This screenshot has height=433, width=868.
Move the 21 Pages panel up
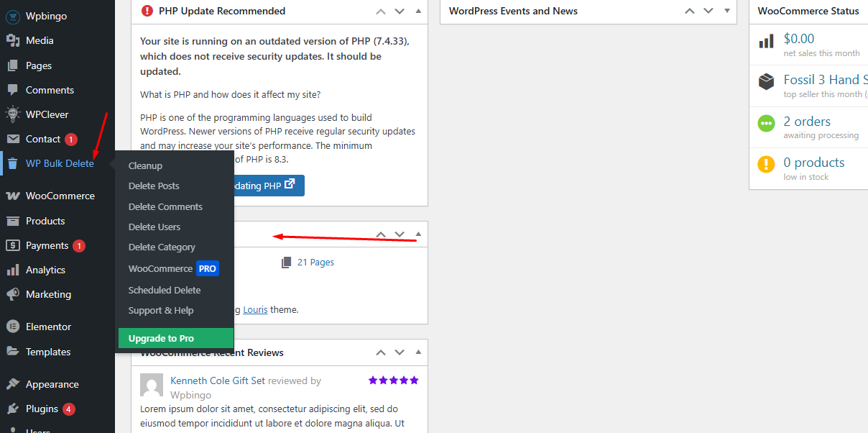point(381,234)
